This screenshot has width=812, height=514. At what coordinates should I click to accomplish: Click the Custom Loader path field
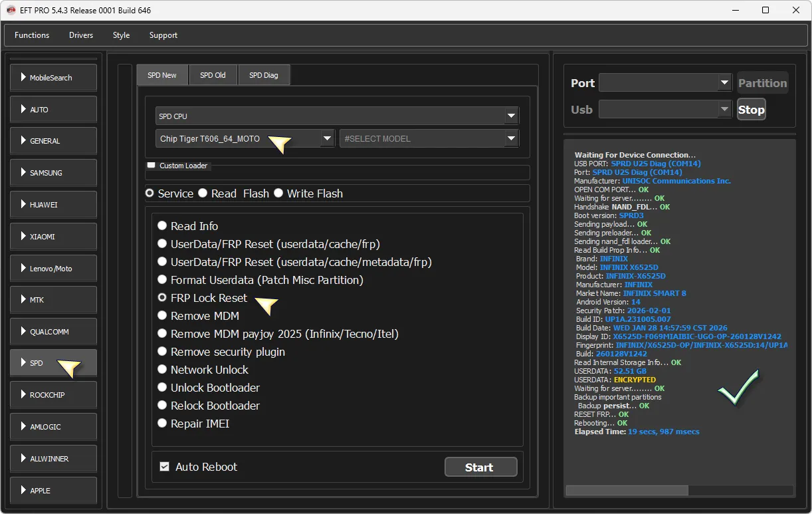338,174
